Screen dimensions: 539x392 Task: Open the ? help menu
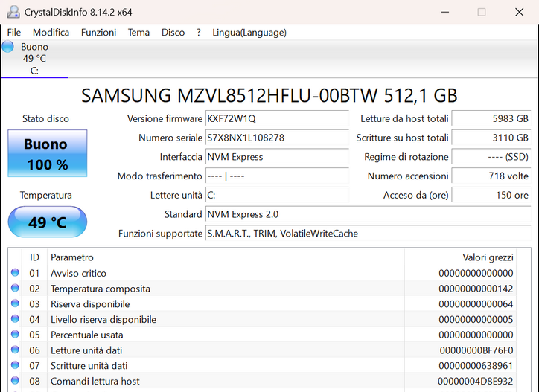[x=199, y=33]
